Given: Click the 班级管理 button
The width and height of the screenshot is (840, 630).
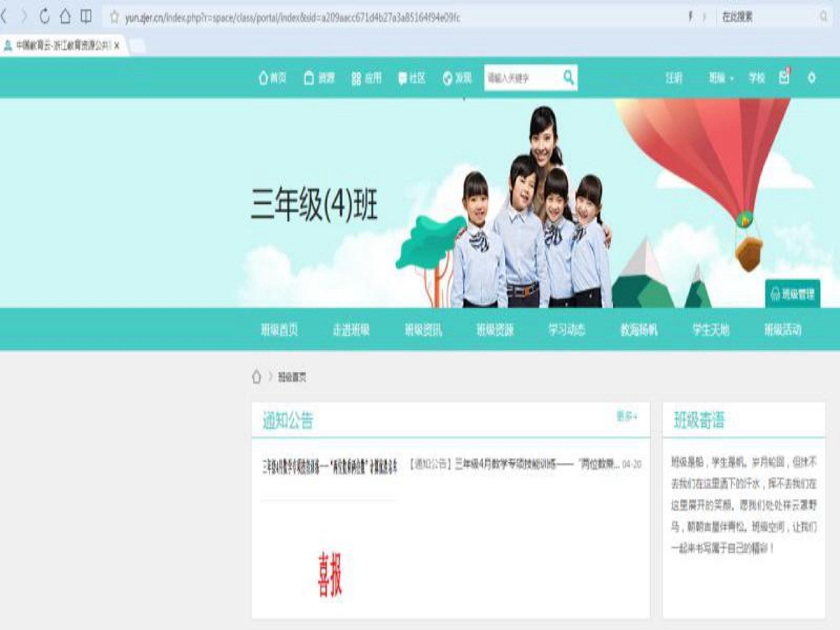Looking at the screenshot, I should (792, 293).
